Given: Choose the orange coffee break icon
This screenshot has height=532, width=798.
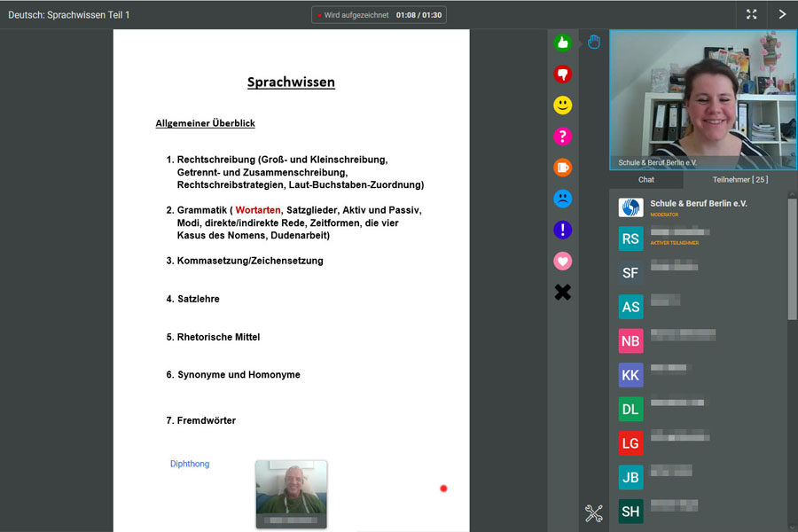Looking at the screenshot, I should pyautogui.click(x=562, y=168).
